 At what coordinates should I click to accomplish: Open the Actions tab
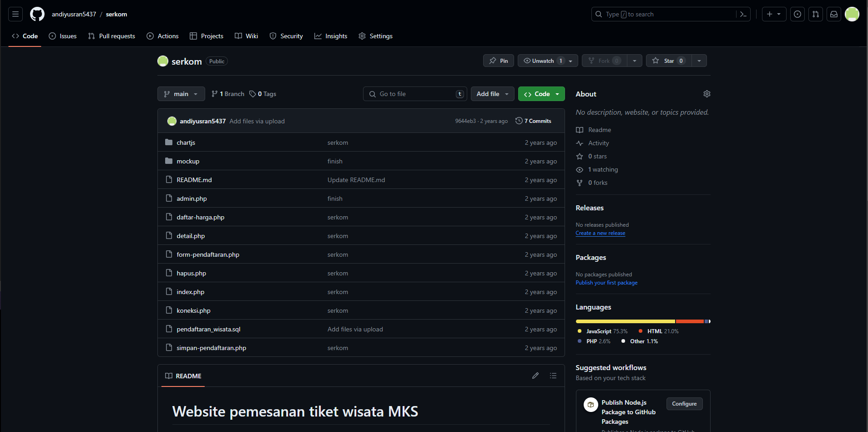[162, 36]
